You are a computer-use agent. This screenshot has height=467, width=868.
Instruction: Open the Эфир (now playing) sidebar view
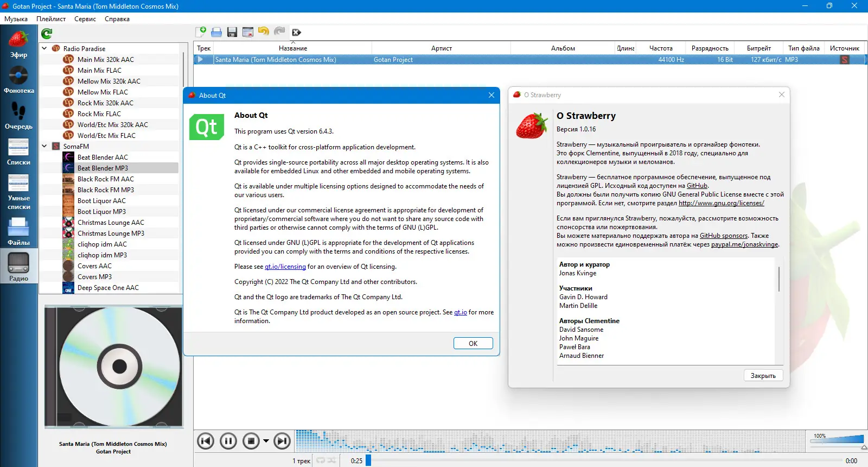tap(18, 45)
